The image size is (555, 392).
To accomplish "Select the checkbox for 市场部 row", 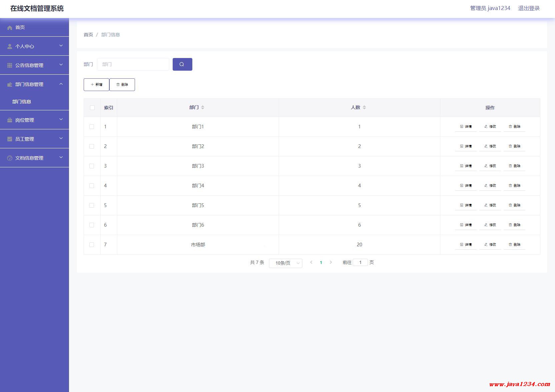I will tap(92, 245).
